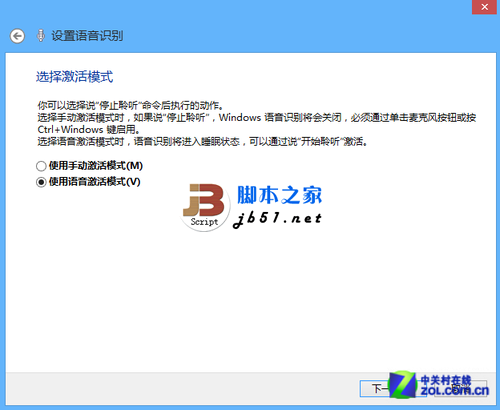Click the microphone icon in the title
The height and width of the screenshot is (410, 500).
[x=41, y=36]
